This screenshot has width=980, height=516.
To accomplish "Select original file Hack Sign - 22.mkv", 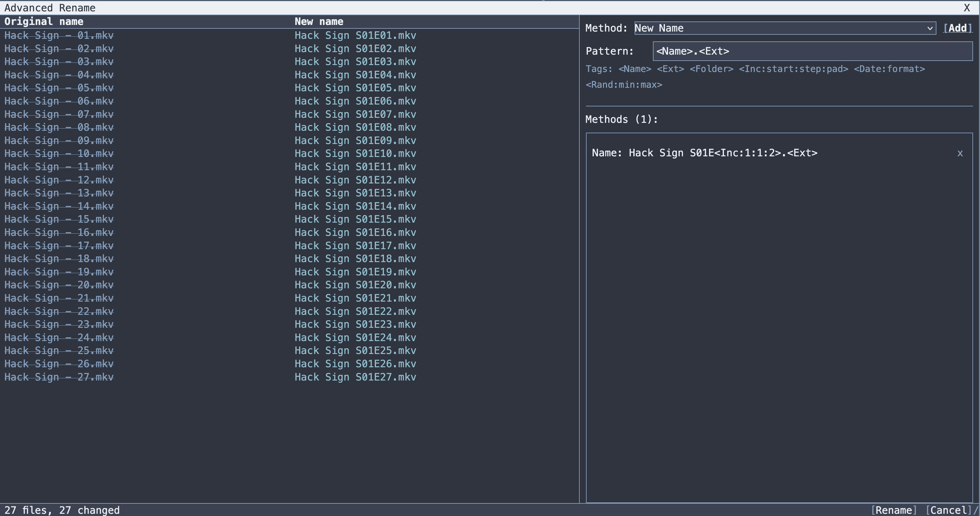I will point(59,311).
